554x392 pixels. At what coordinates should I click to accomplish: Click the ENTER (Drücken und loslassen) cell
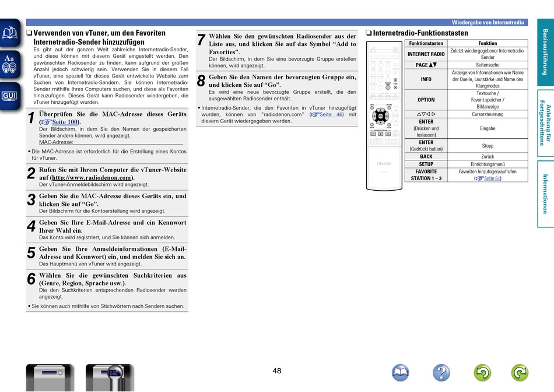tap(426, 128)
